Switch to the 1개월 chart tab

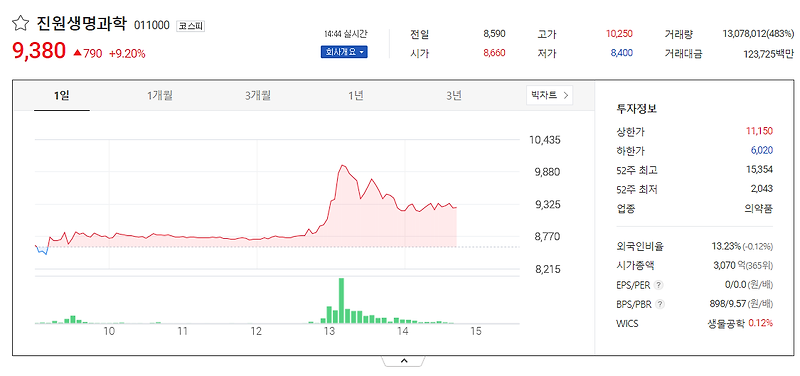pyautogui.click(x=160, y=95)
